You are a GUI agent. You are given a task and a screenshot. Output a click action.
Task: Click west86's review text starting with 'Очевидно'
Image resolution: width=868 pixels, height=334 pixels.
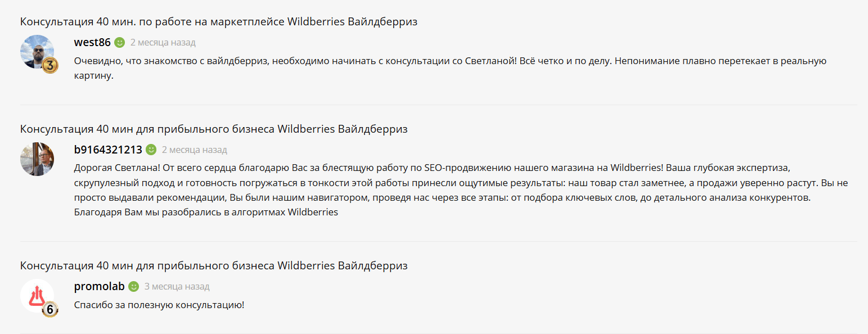[x=450, y=61]
